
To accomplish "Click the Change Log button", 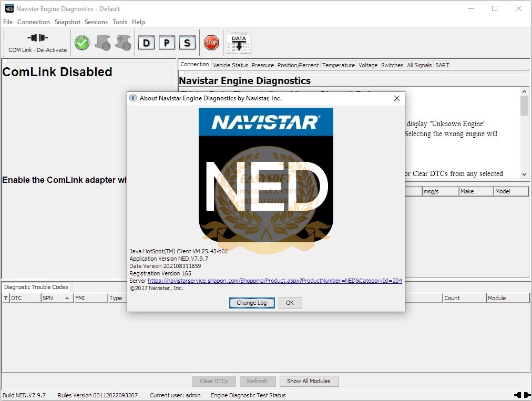I will [x=252, y=303].
